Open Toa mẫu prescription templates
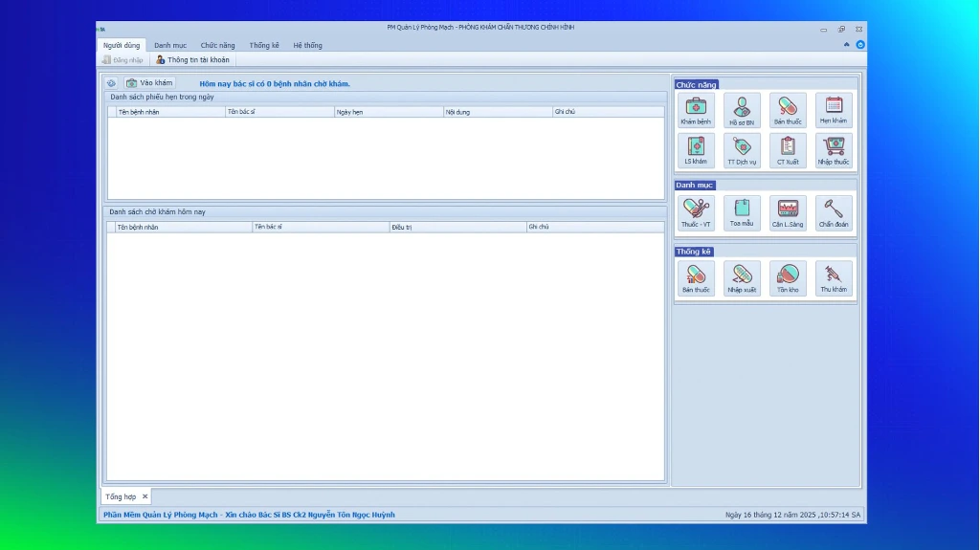Image resolution: width=980 pixels, height=550 pixels. [742, 213]
